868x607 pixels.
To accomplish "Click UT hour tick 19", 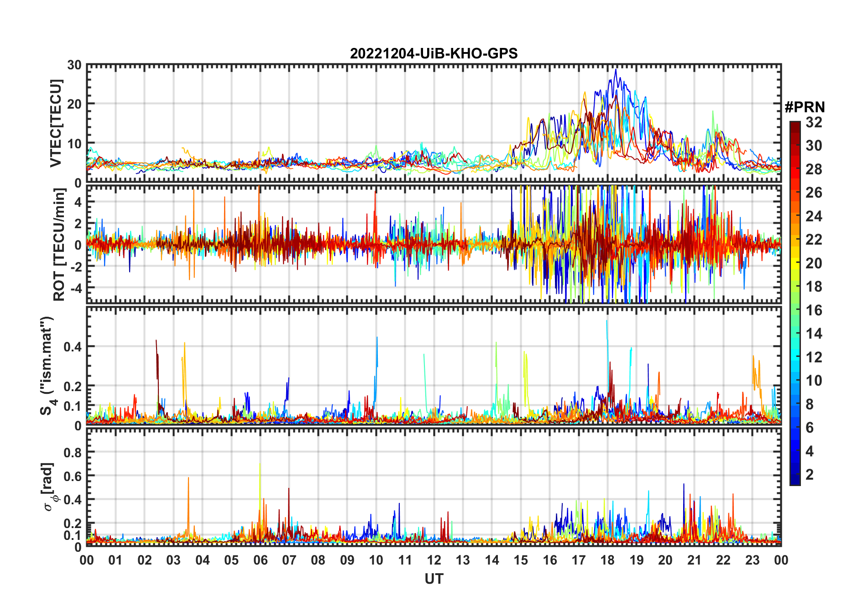I will coord(637,560).
